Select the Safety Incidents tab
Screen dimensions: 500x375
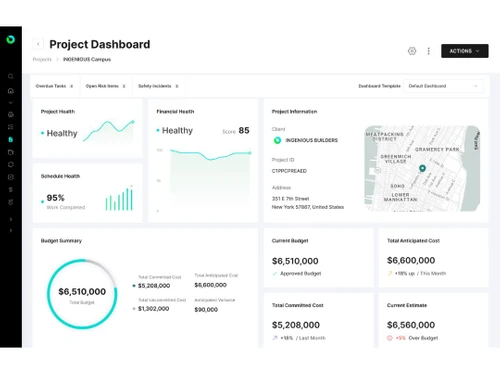click(x=158, y=86)
